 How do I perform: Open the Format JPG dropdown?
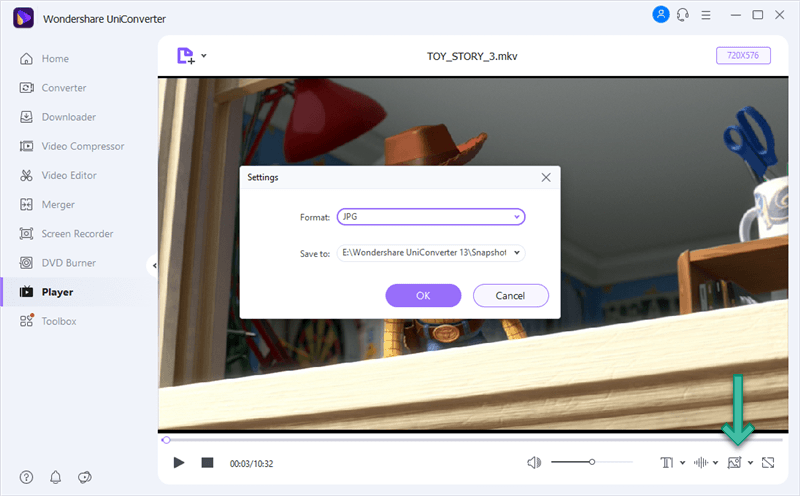(431, 217)
